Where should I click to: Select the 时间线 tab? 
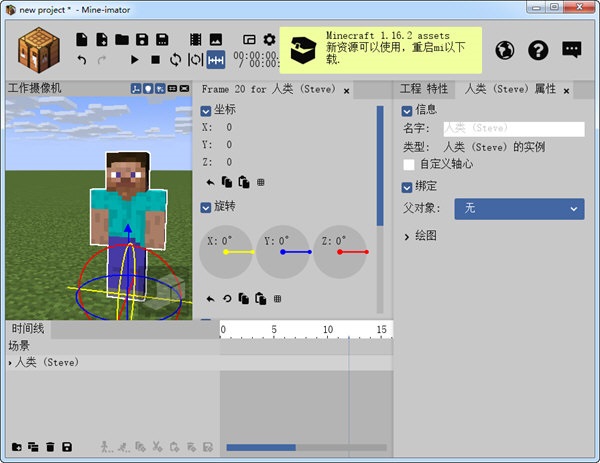point(28,328)
